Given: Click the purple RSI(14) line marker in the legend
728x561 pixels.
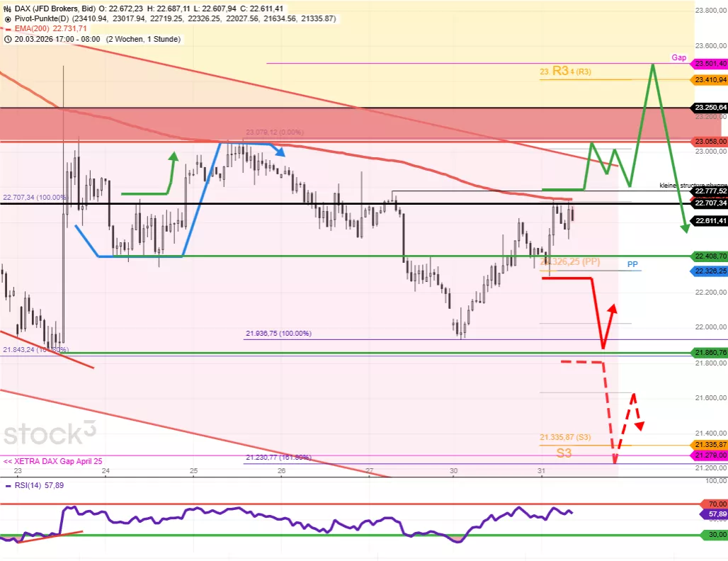Looking at the screenshot, I should [8, 486].
